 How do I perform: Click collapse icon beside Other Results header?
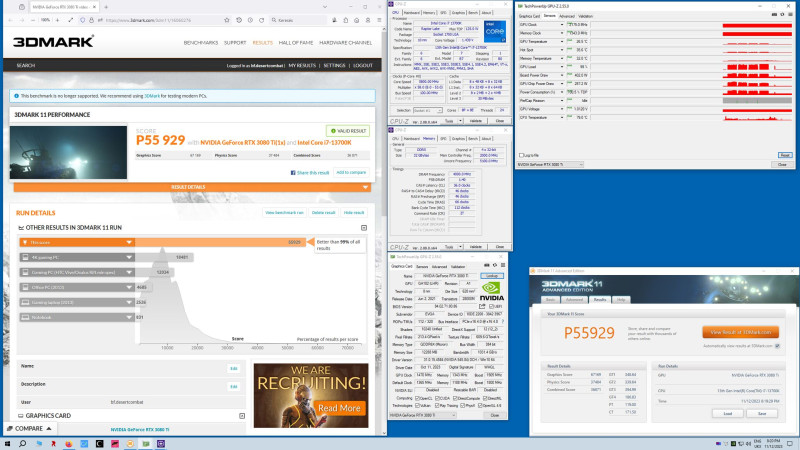click(364, 228)
